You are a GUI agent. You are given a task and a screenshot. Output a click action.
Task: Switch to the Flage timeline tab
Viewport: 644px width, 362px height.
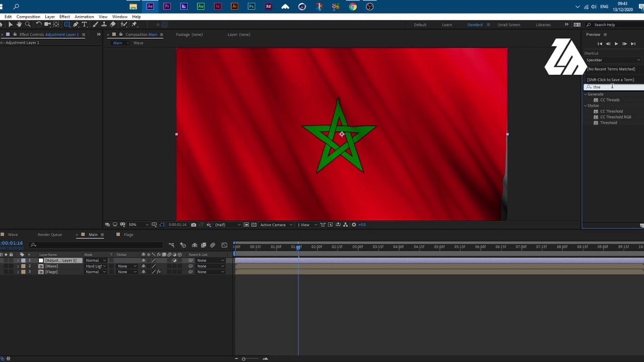click(128, 235)
